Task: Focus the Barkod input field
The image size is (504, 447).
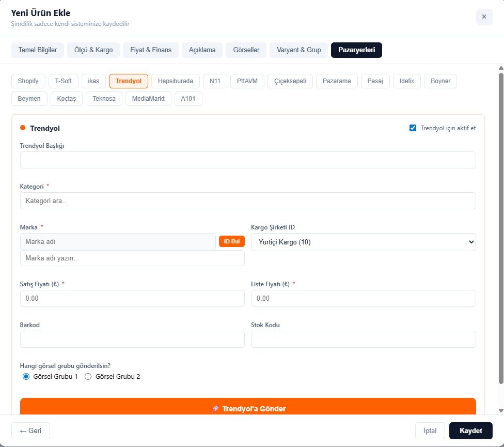Action: [x=132, y=340]
